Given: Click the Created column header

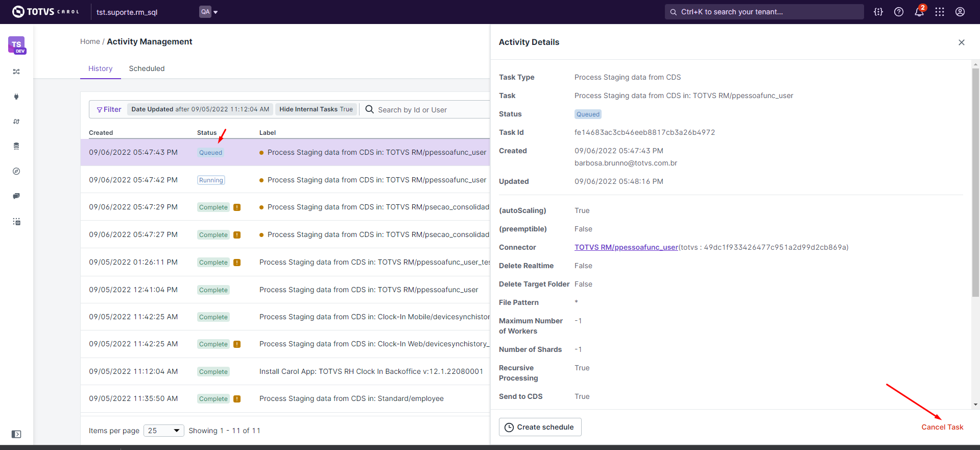Looking at the screenshot, I should tap(101, 133).
